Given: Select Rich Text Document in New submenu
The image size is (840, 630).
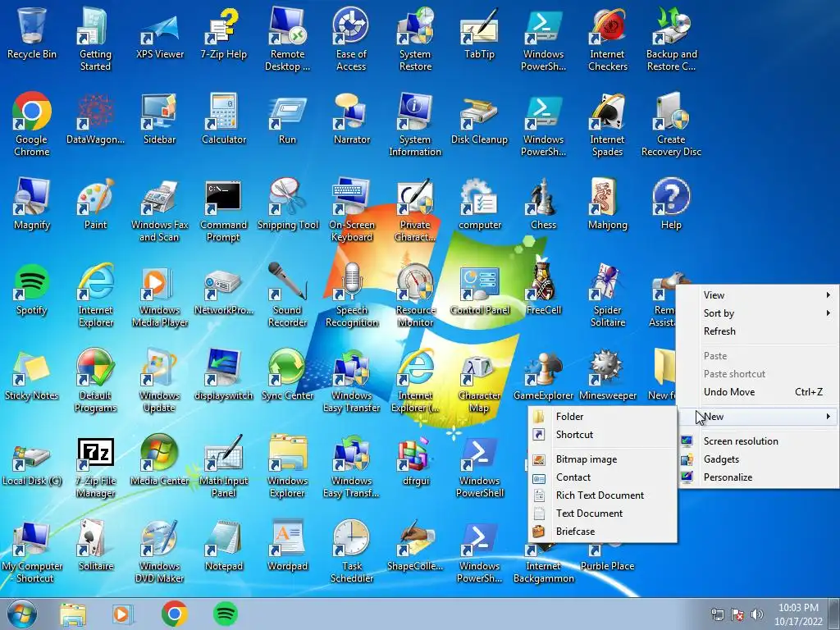Looking at the screenshot, I should (603, 495).
